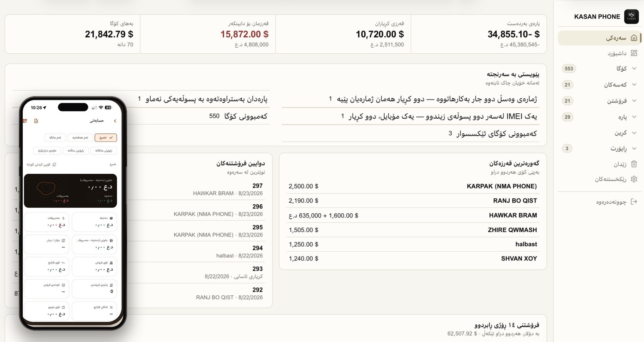
Task: Click the قەرزمان بۆ دابینکەر 15,872.00 $ card
Action: point(208,34)
